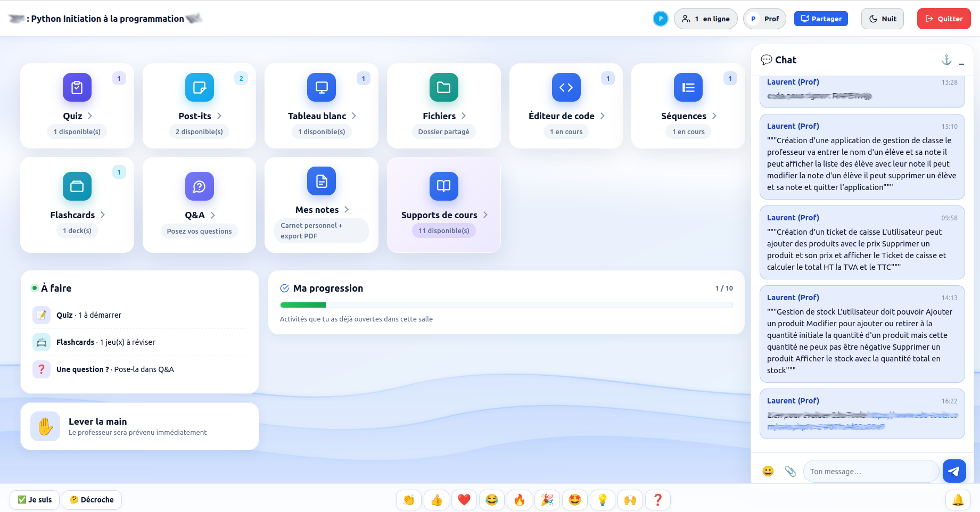Expand the Supports de cours chevron
The image size is (980, 512).
[485, 215]
